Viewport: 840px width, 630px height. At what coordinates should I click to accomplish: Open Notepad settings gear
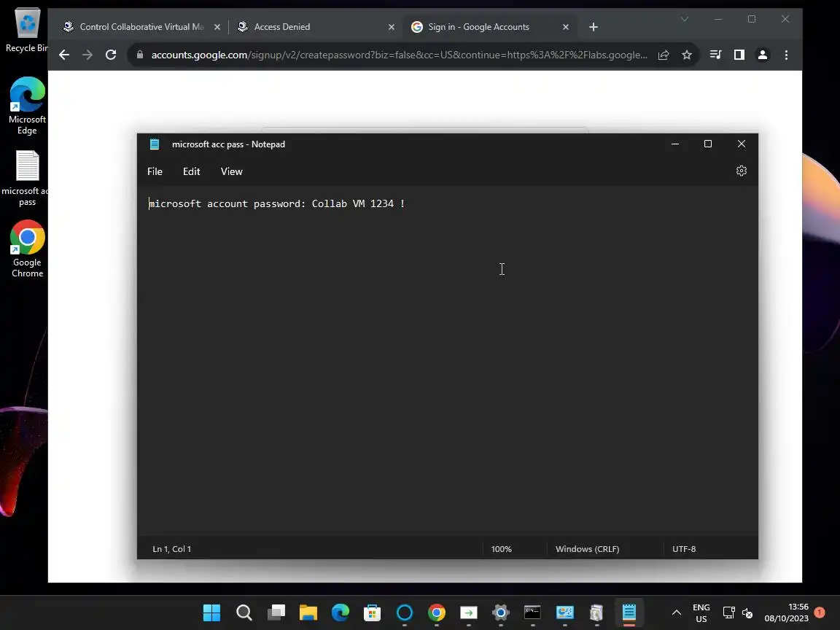click(x=742, y=171)
